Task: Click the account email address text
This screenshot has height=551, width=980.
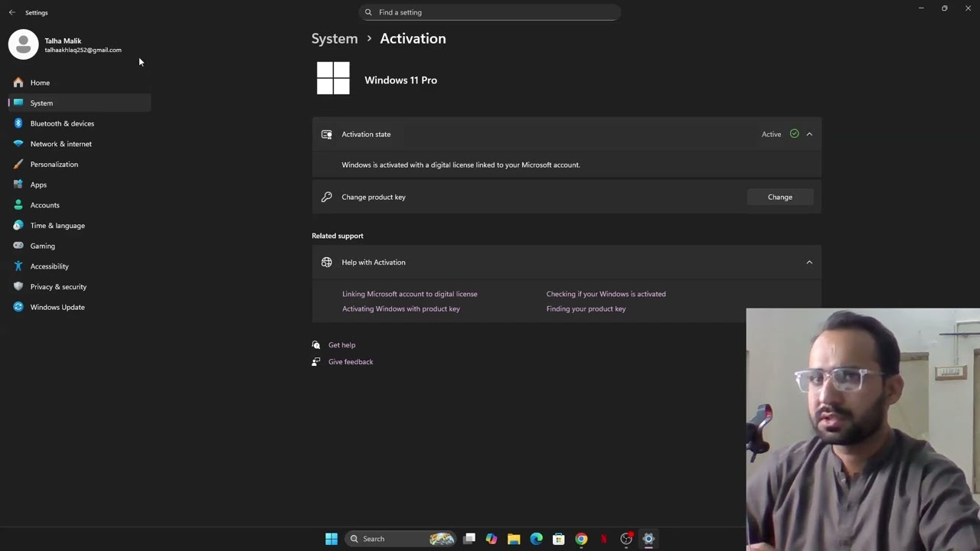Action: tap(83, 51)
